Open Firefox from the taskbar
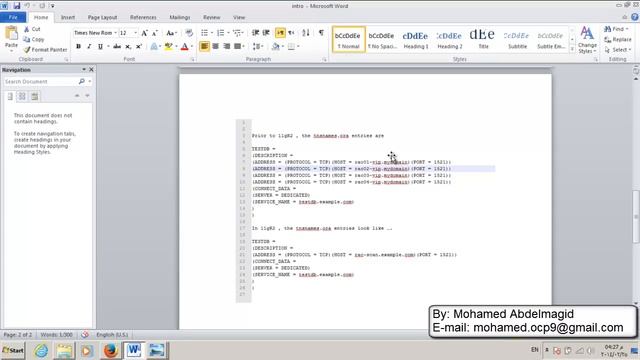The image size is (640, 360). (110, 350)
